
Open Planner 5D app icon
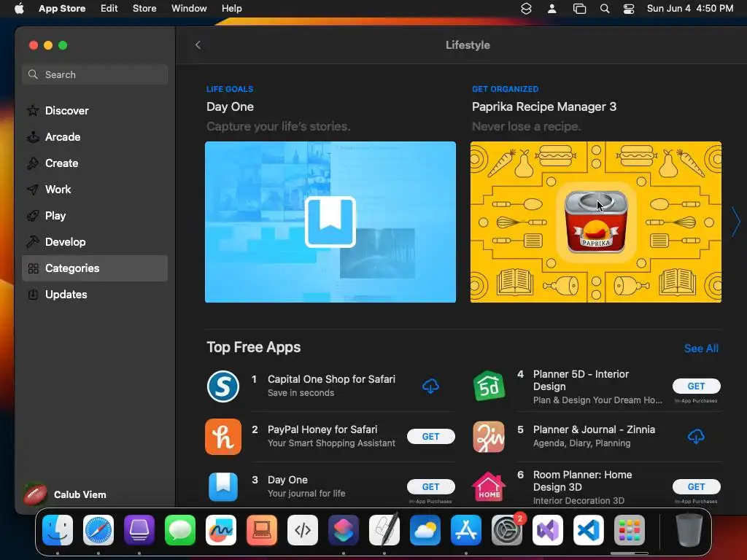[x=489, y=386]
